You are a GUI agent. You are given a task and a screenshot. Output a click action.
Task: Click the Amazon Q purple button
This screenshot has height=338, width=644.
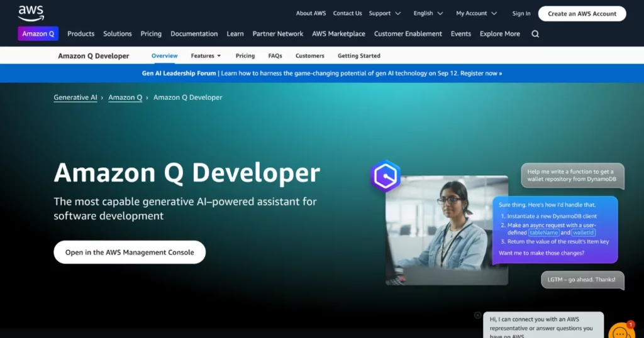(x=38, y=34)
